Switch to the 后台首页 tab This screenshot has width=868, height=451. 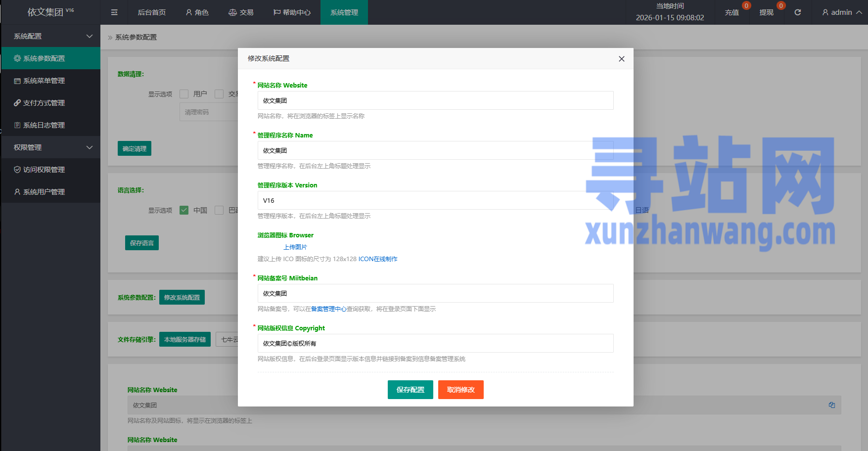point(151,12)
